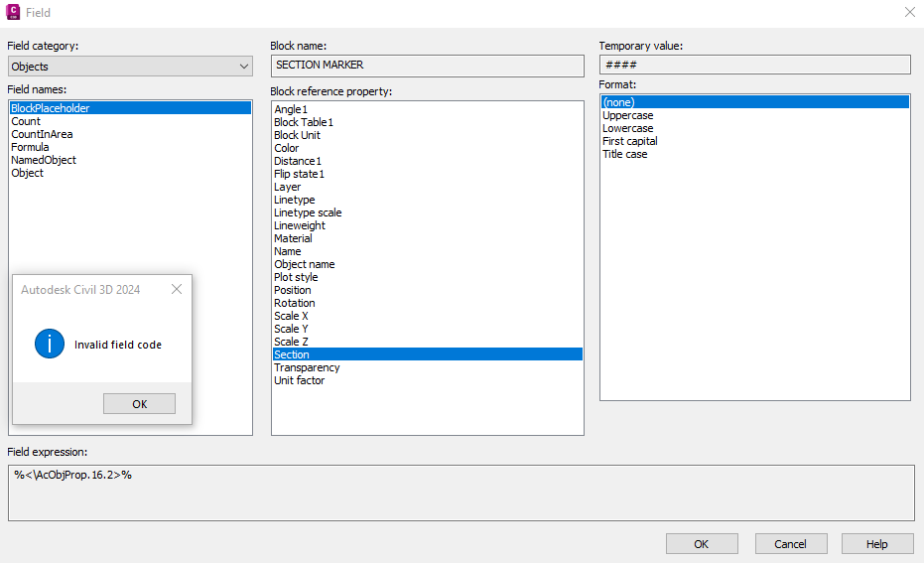The height and width of the screenshot is (563, 924).
Task: Select BlockPlaceholder in Field names
Action: coord(130,108)
